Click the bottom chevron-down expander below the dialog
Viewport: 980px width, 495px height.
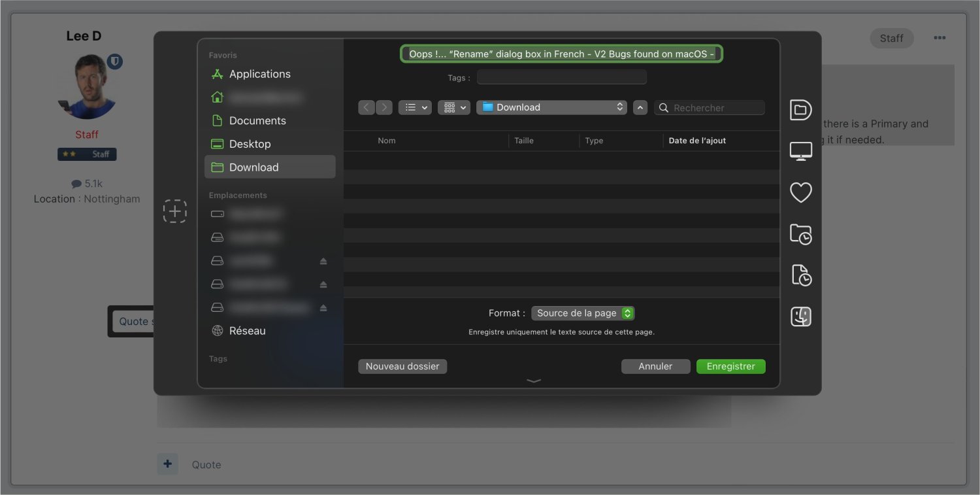(534, 381)
